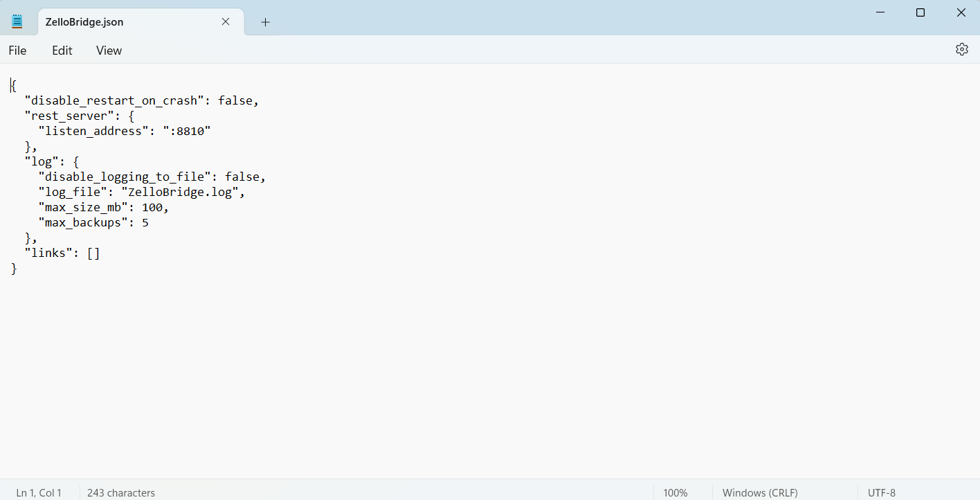Screen dimensions: 980x500
Task: Click the 243 characters count in status bar
Action: [x=121, y=493]
